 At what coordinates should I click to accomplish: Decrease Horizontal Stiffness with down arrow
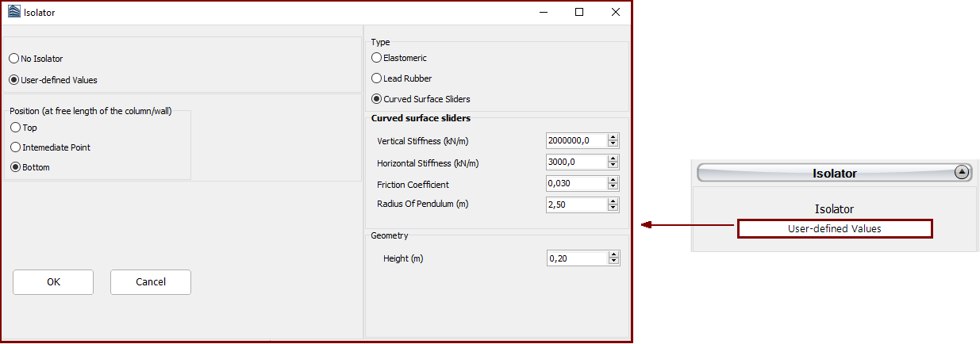point(613,166)
